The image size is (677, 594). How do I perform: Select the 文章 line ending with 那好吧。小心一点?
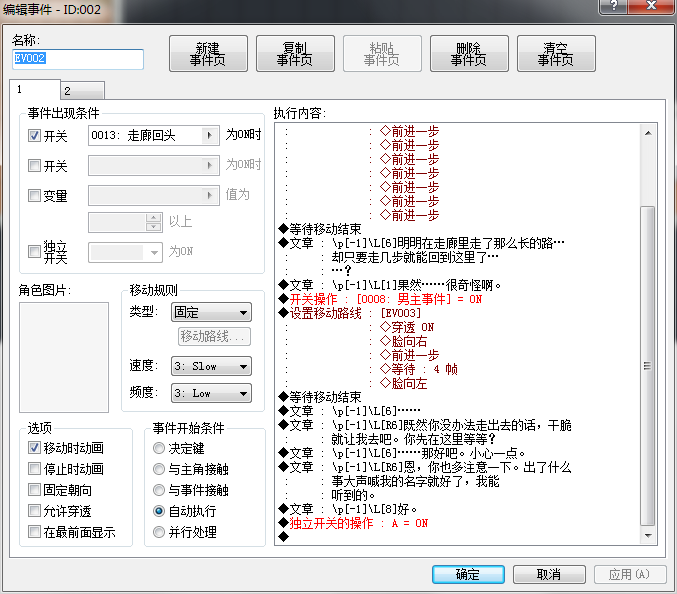(x=402, y=453)
